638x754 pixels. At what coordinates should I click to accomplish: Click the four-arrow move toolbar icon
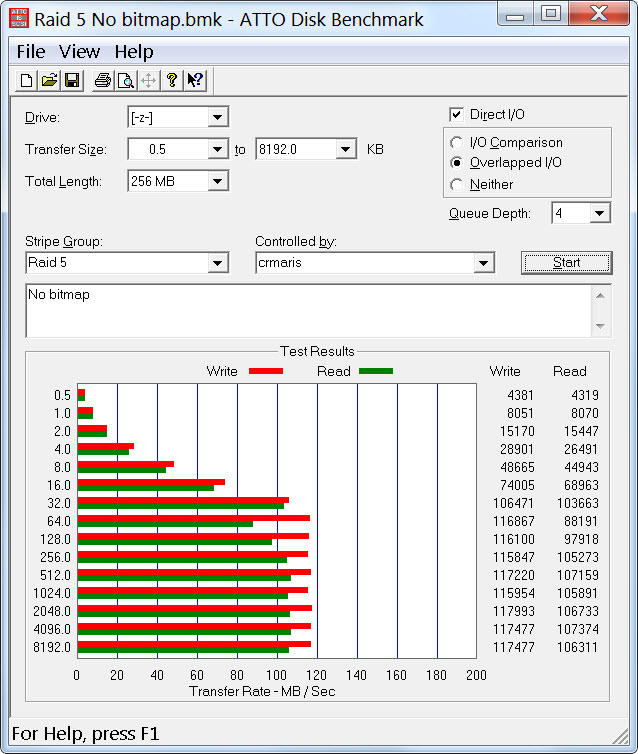pos(149,80)
